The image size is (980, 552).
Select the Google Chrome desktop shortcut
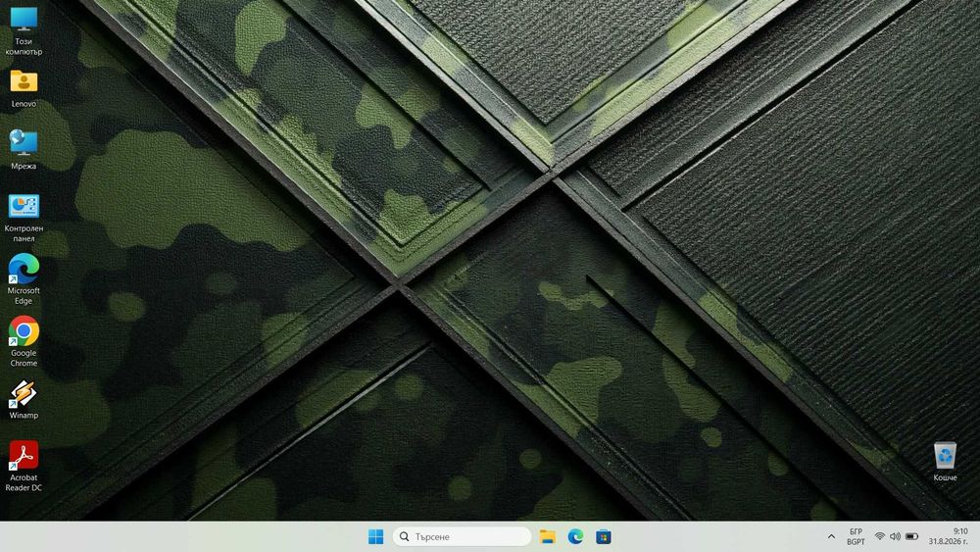[x=24, y=341]
